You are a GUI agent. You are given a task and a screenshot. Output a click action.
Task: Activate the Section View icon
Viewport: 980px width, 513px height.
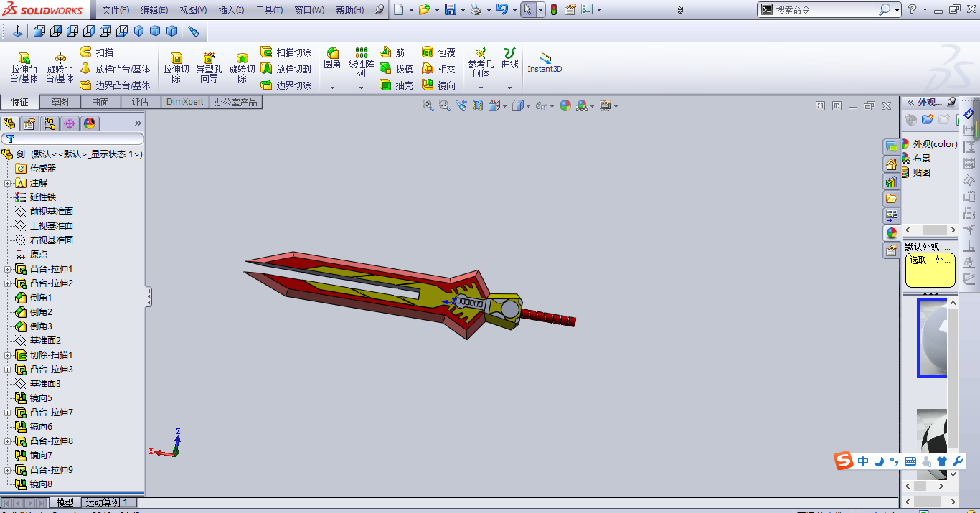coord(477,105)
